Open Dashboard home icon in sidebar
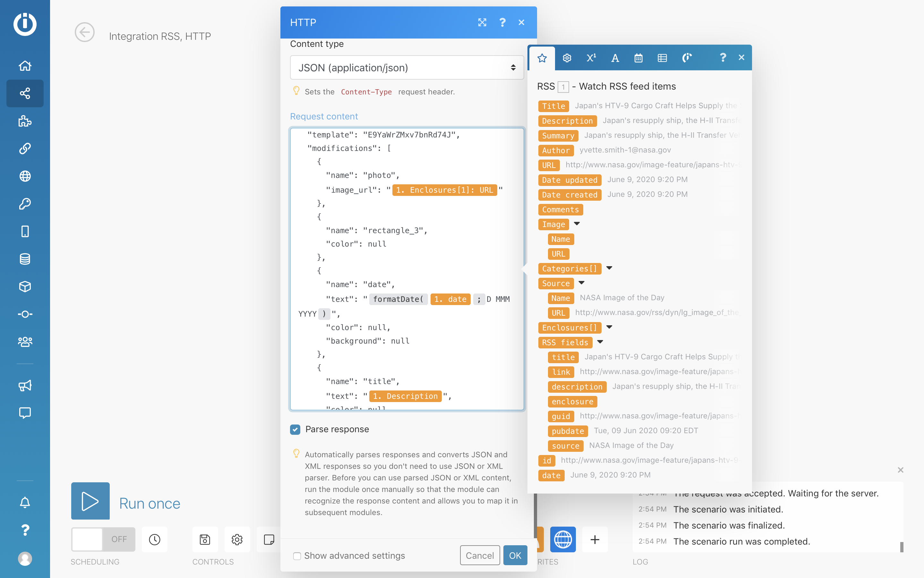The width and height of the screenshot is (924, 578). [25, 66]
